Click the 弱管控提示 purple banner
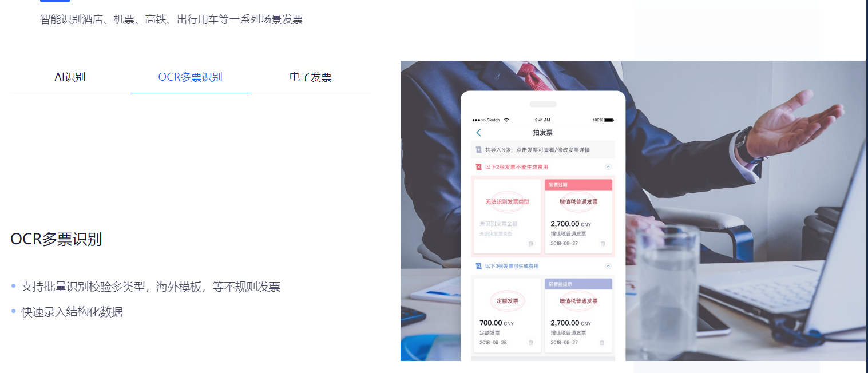This screenshot has height=373, width=868. click(x=578, y=284)
